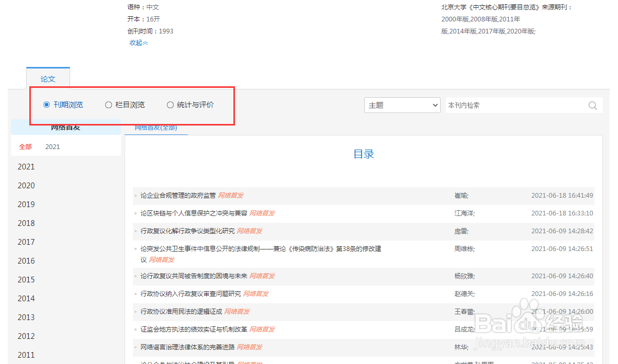Click author name 江海洋
Image resolution: width=618 pixels, height=364 pixels.
pos(464,213)
